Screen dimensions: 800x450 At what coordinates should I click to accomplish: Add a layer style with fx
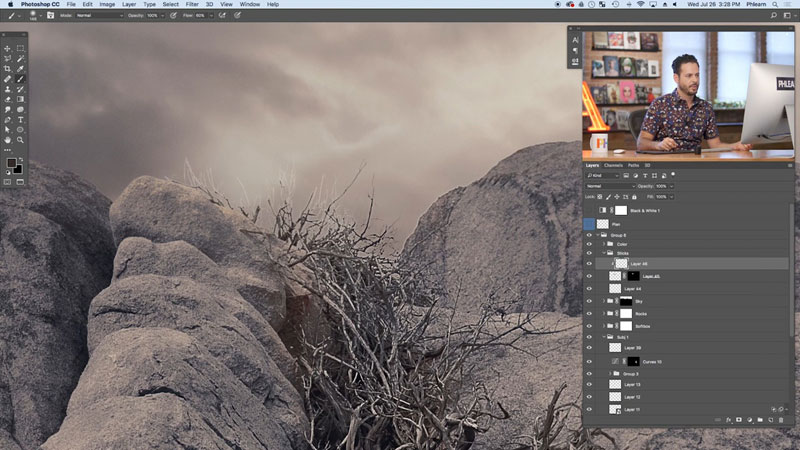(x=728, y=420)
